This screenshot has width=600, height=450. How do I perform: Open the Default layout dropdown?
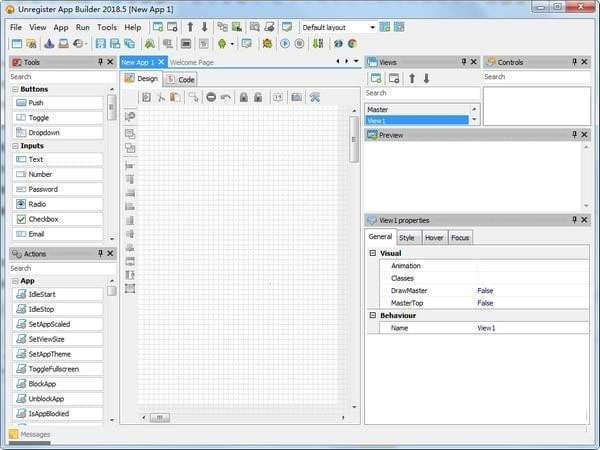(x=339, y=28)
